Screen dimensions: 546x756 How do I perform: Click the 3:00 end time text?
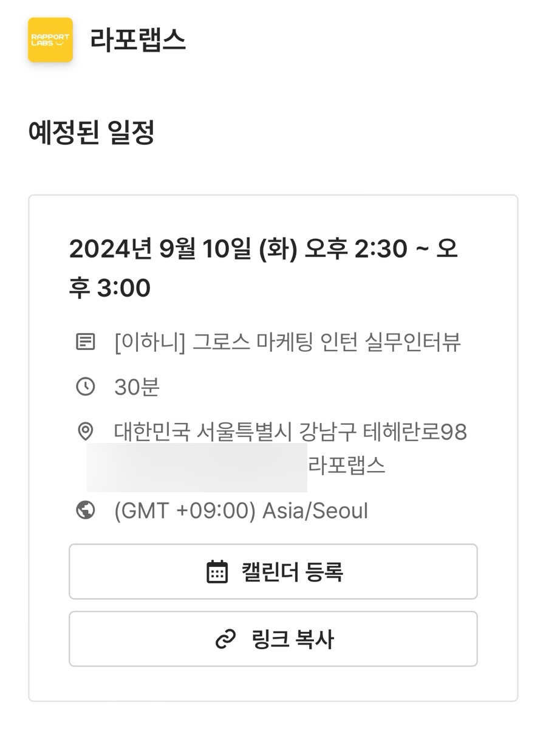(124, 288)
